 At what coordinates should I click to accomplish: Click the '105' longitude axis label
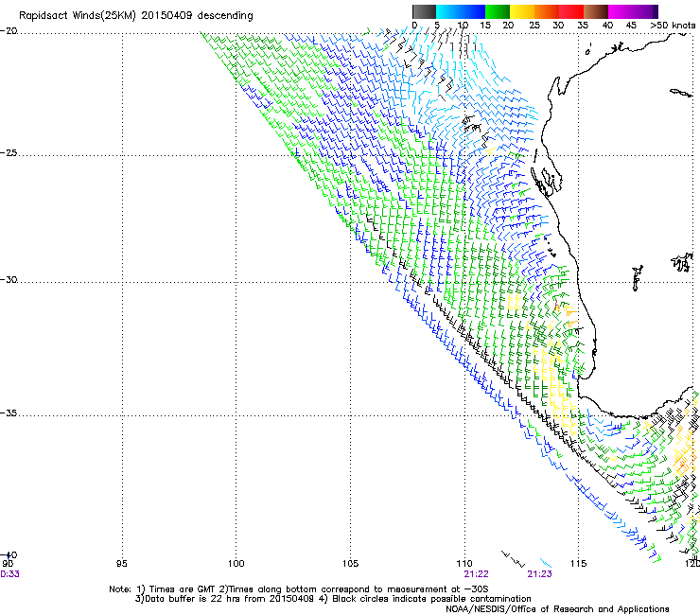[350, 564]
